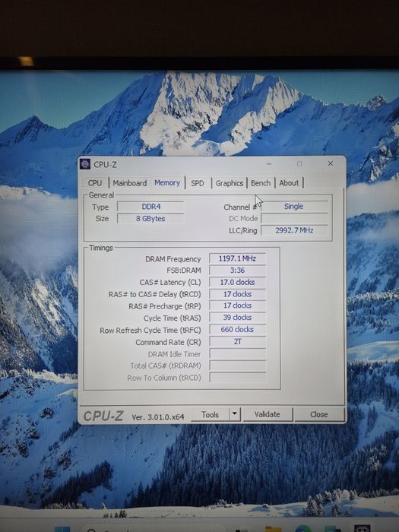Image resolution: width=399 pixels, height=532 pixels.
Task: Click the FSB:DRAM label
Action: click(x=184, y=271)
